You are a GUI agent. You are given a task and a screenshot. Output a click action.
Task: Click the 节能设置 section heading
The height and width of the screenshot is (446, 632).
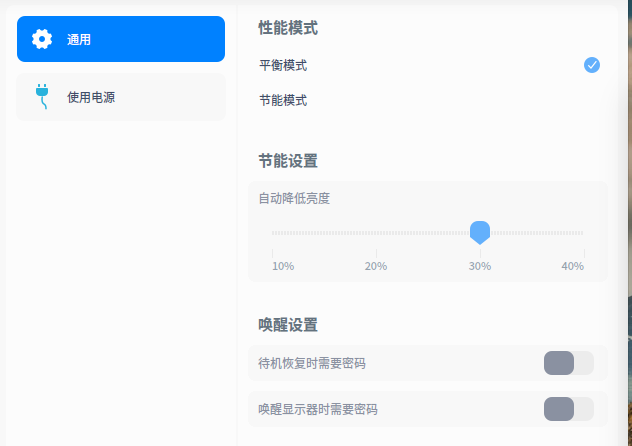[288, 161]
